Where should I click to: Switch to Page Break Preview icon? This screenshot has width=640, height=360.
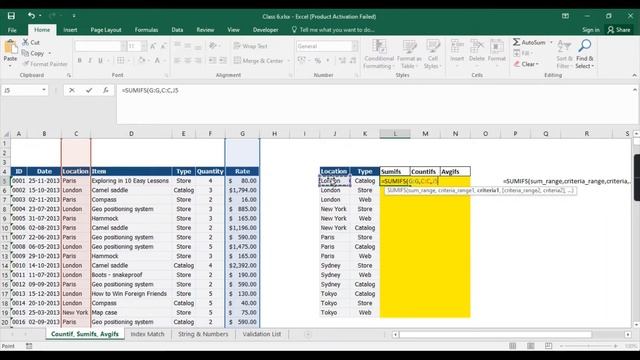548,346
